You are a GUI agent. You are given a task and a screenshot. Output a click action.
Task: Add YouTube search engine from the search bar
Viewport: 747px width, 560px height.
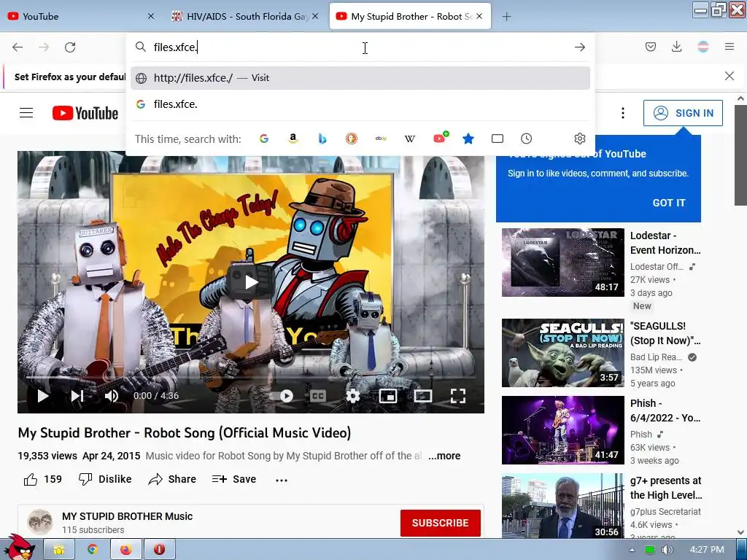click(x=440, y=138)
